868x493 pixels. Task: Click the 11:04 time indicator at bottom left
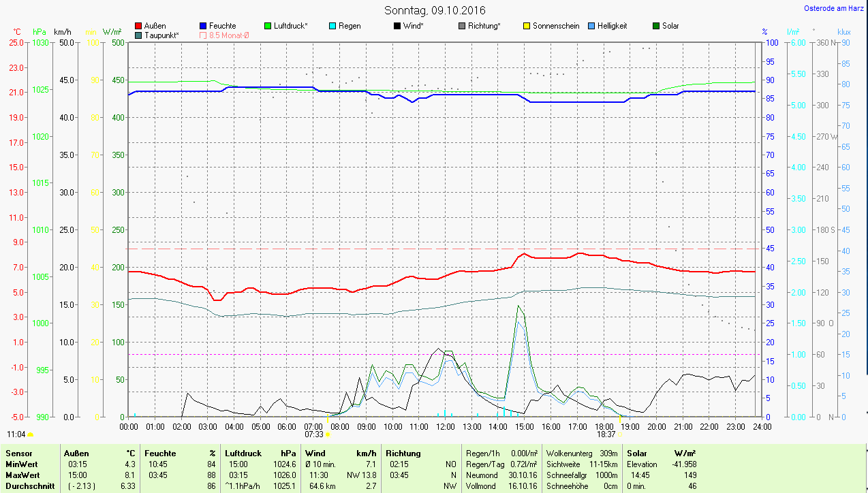(16, 434)
